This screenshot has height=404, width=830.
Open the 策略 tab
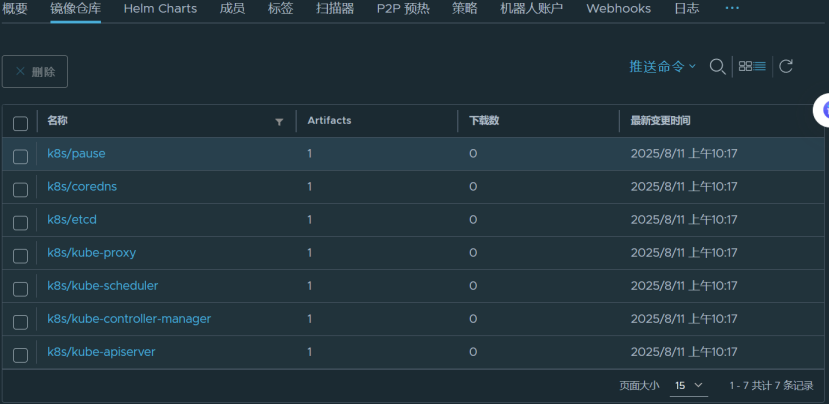pyautogui.click(x=465, y=8)
